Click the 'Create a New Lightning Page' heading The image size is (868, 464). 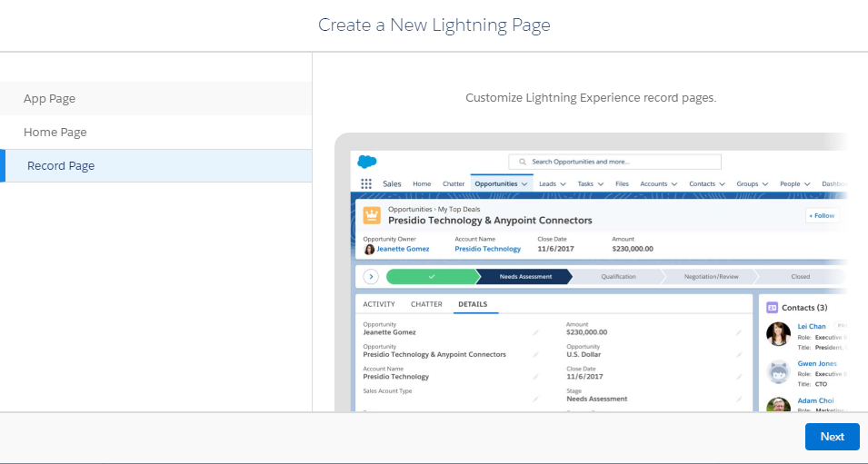click(434, 25)
